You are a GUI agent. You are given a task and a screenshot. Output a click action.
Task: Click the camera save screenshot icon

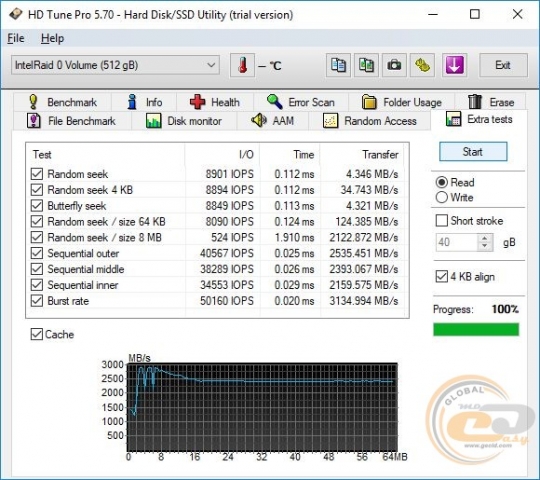[x=394, y=65]
